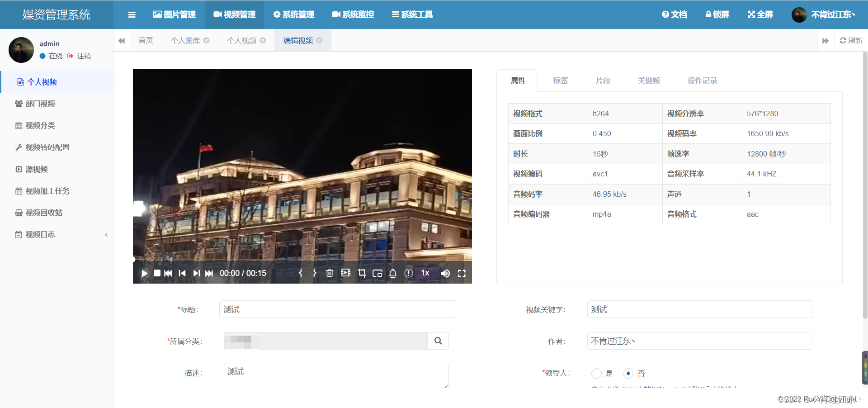Click the bell icon in player controls
The height and width of the screenshot is (408, 868).
click(x=393, y=273)
